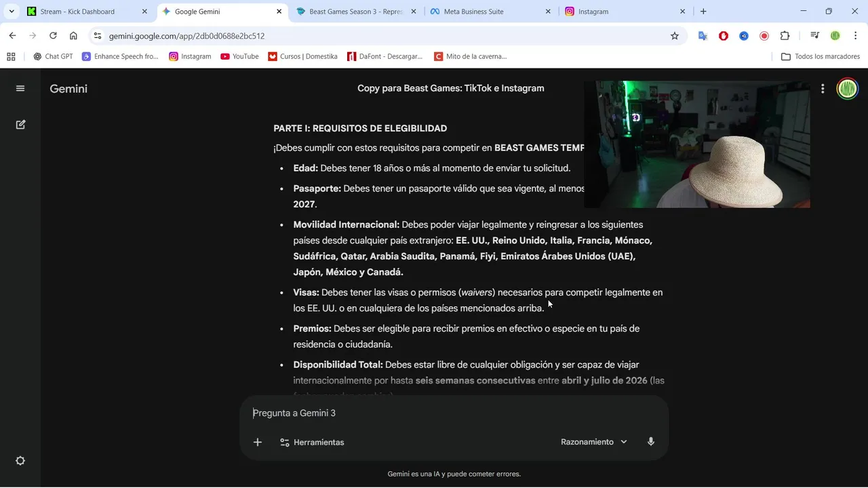Open the Mito de la caverna bookmark

tap(471, 56)
